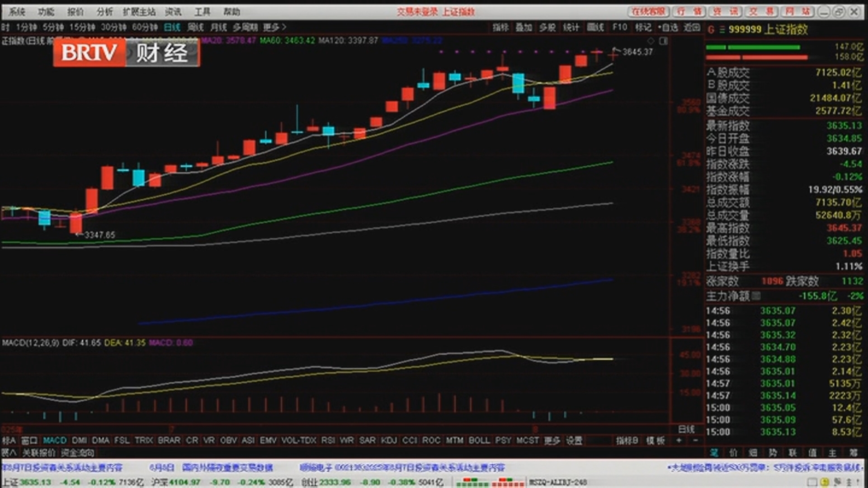Image resolution: width=868 pixels, height=488 pixels.
Task: Click the 画线 drawing tool in the toolbar
Action: click(x=595, y=28)
